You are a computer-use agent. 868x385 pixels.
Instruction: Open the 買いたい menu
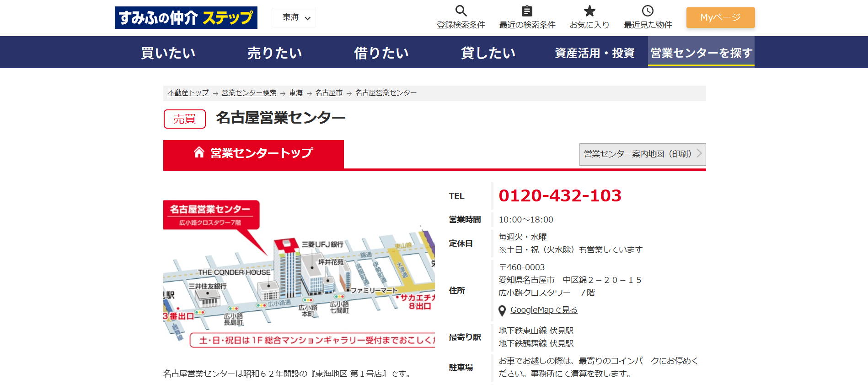pos(168,53)
